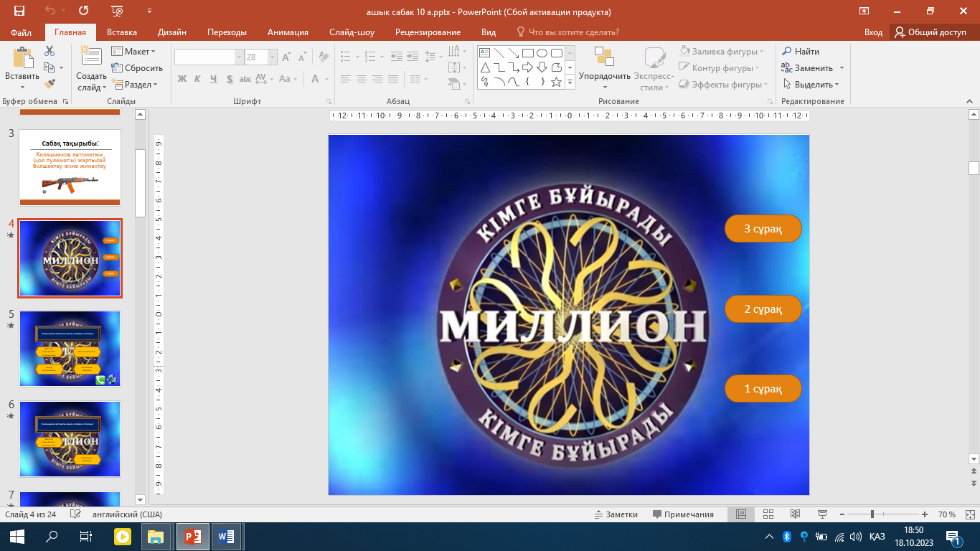Viewport: 980px width, 551px height.
Task: Select the slide 3 thumbnail
Action: pyautogui.click(x=70, y=168)
